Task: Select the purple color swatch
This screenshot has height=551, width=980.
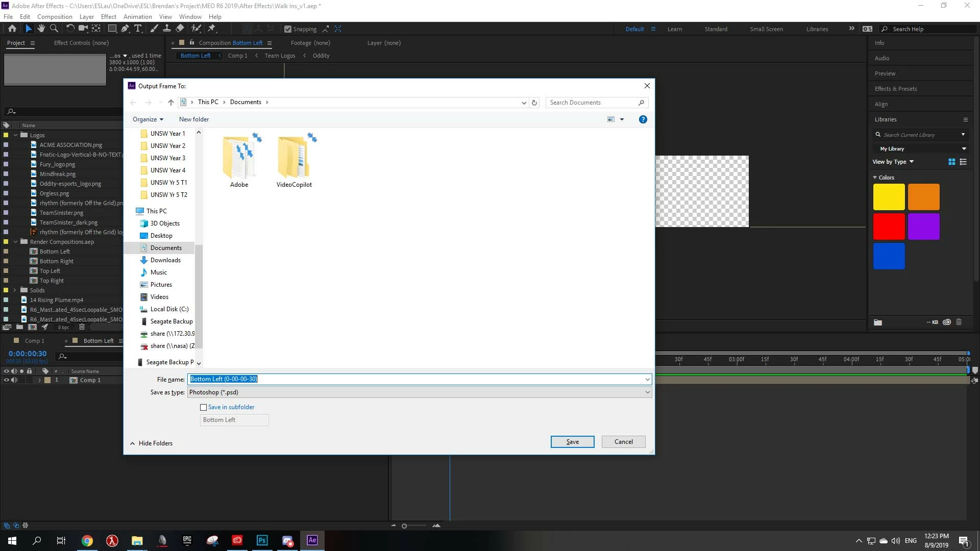Action: (923, 227)
